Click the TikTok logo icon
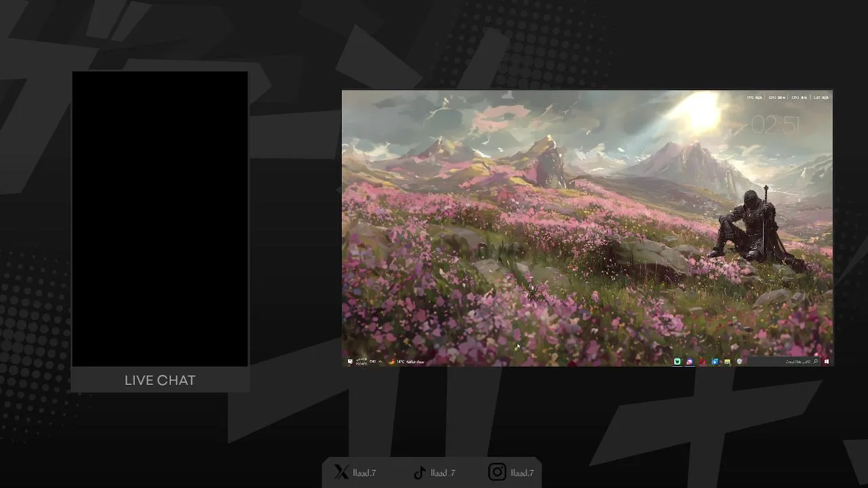This screenshot has height=488, width=868. (420, 472)
